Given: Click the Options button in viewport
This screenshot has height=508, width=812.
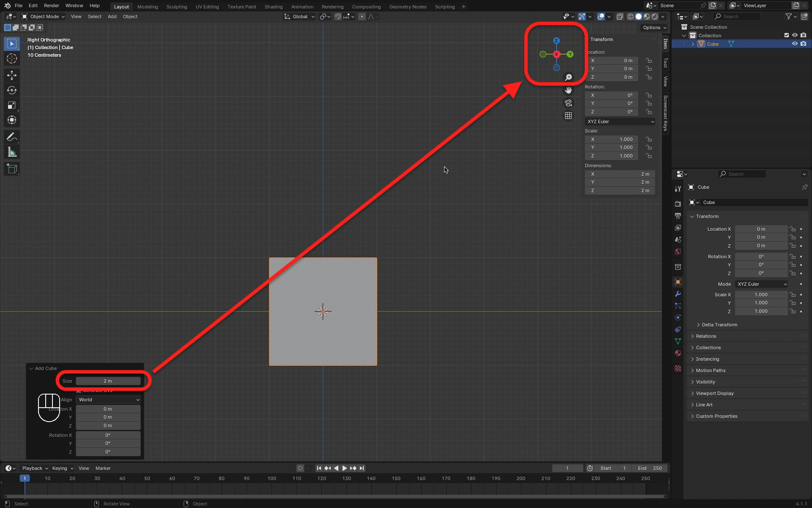Looking at the screenshot, I should pyautogui.click(x=654, y=28).
